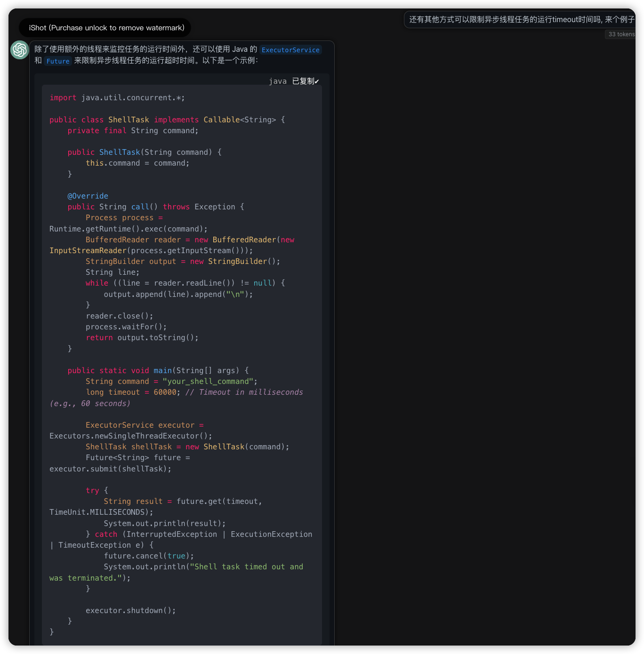Click the ExecutorService inline code tag
This screenshot has height=654, width=644.
pos(290,50)
